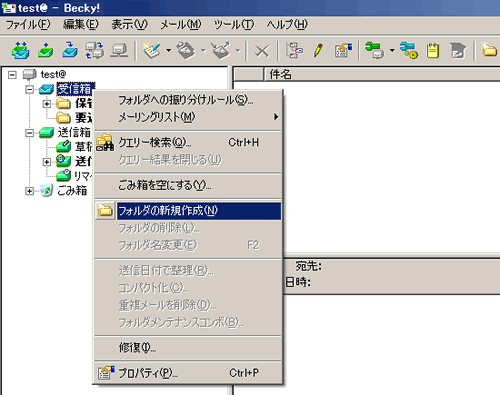The image size is (500, 395).
Task: Click the send mail toolbar icon
Action: [45, 51]
